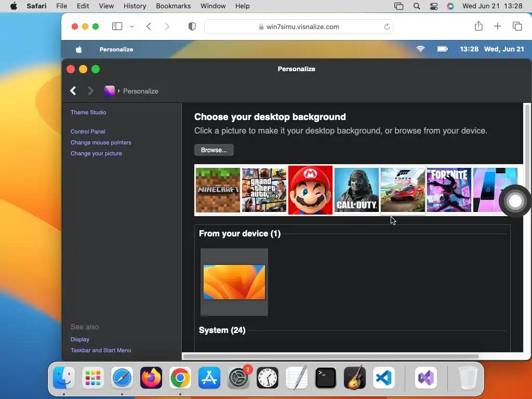Image resolution: width=532 pixels, height=399 pixels.
Task: Select the Forza Horizon wallpaper
Action: coord(403,190)
